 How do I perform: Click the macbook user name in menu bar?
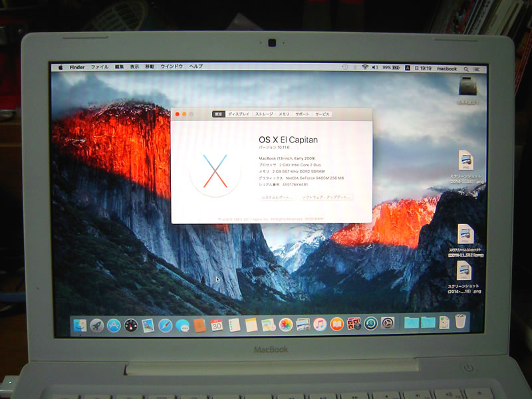[447, 69]
